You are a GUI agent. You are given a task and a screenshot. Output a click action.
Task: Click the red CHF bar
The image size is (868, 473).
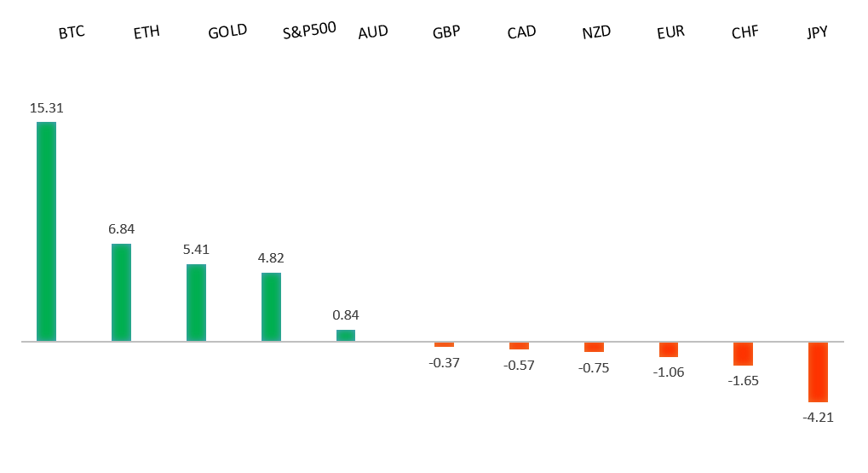click(x=743, y=354)
